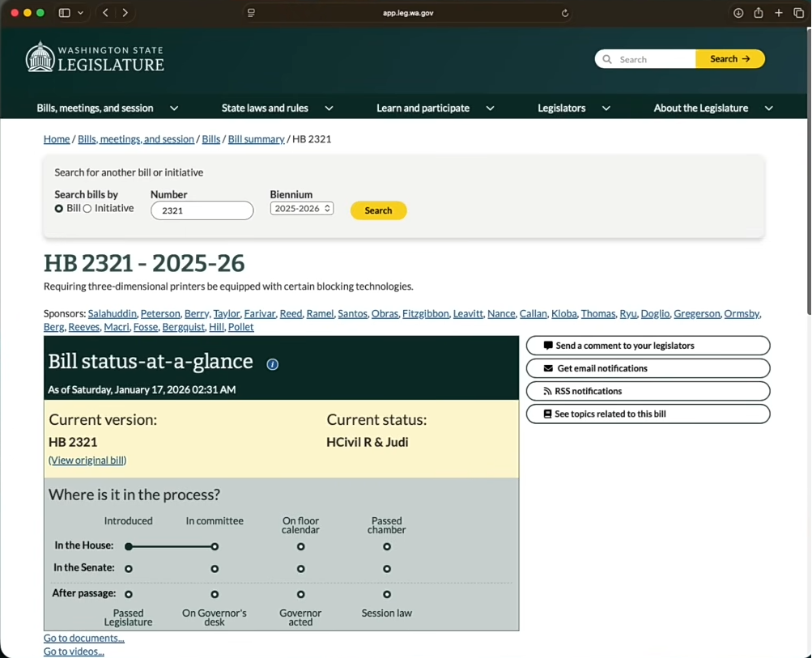Viewport: 812px width, 658px height.
Task: Open sponsor Salahuddin's link
Action: [112, 313]
